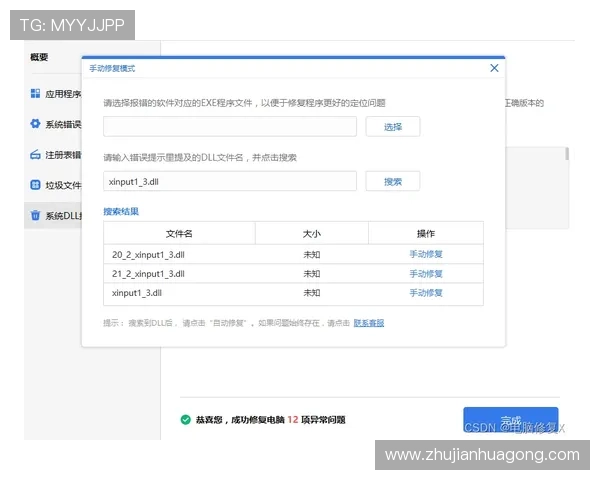Open the 概要 section in sidebar

coord(39,57)
